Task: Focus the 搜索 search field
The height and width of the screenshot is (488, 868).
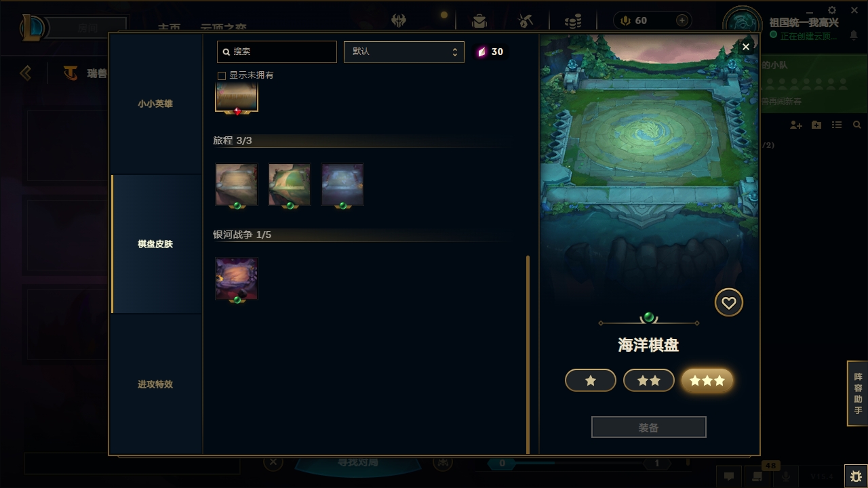Action: coord(277,52)
